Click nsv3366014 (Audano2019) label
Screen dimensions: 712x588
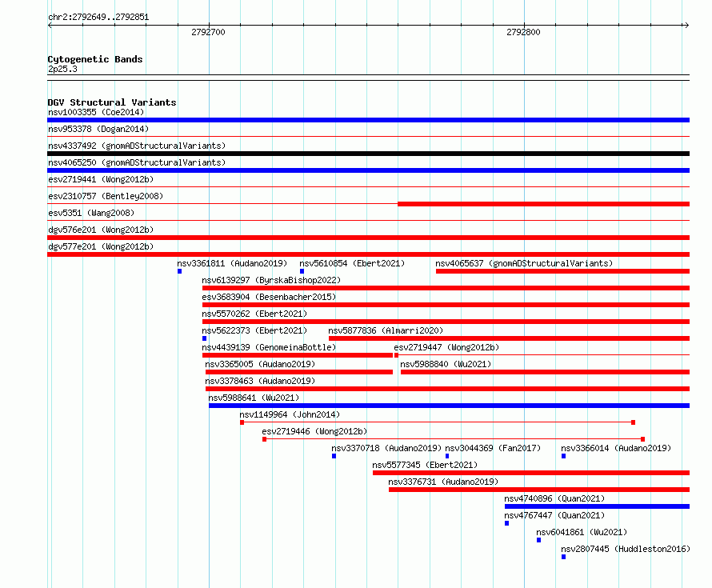coord(616,448)
